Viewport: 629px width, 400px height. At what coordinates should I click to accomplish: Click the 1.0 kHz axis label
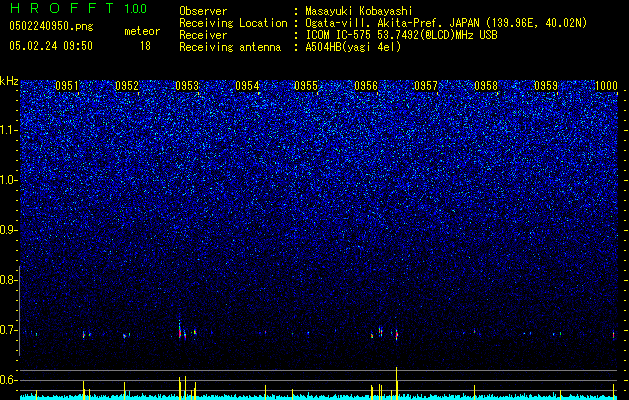9,180
